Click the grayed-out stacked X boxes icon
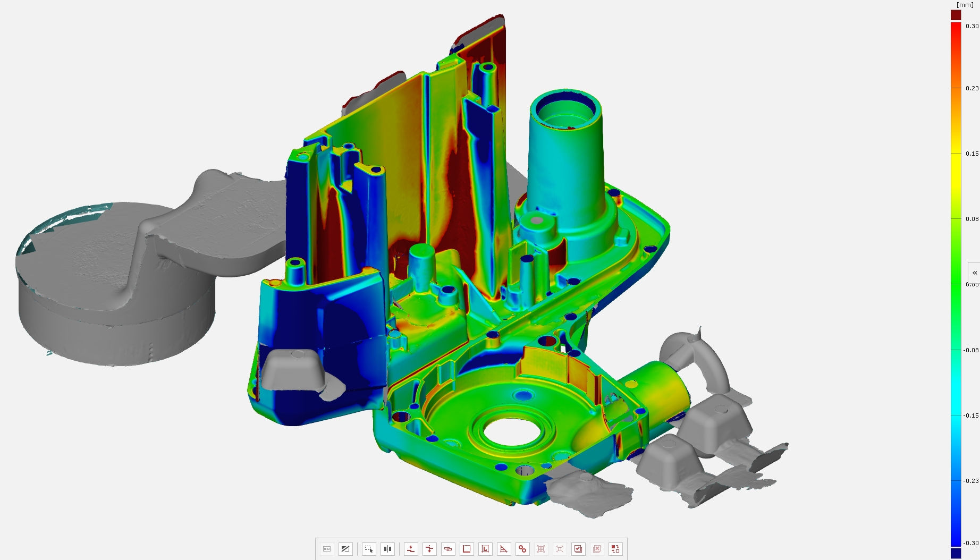The width and height of the screenshot is (980, 560). click(x=597, y=549)
